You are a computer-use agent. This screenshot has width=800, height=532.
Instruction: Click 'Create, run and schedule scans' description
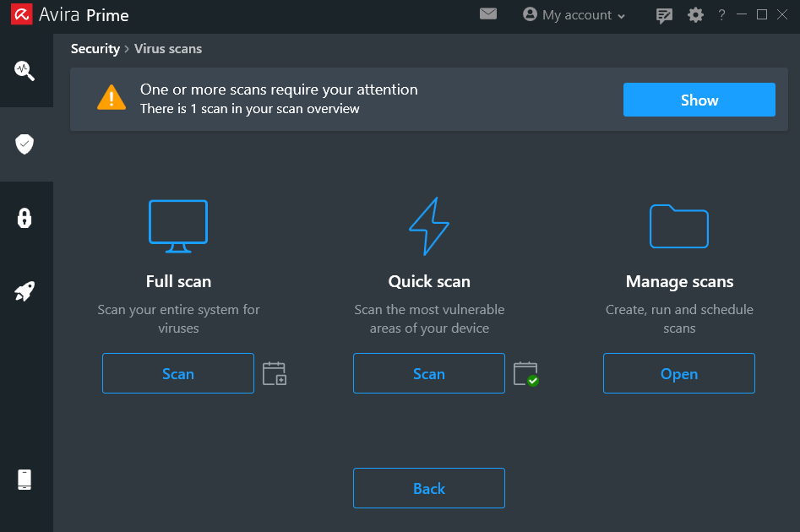pos(679,319)
